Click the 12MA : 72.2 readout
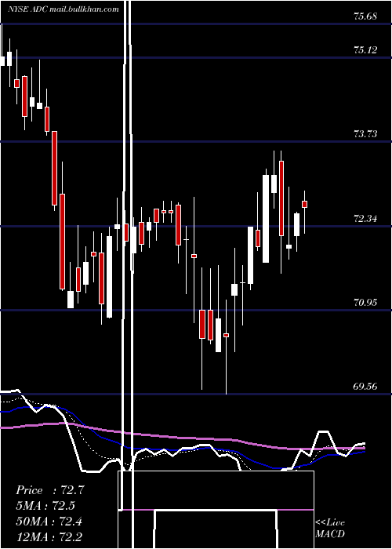Image resolution: width=392 pixels, height=549 pixels. pyautogui.click(x=49, y=537)
